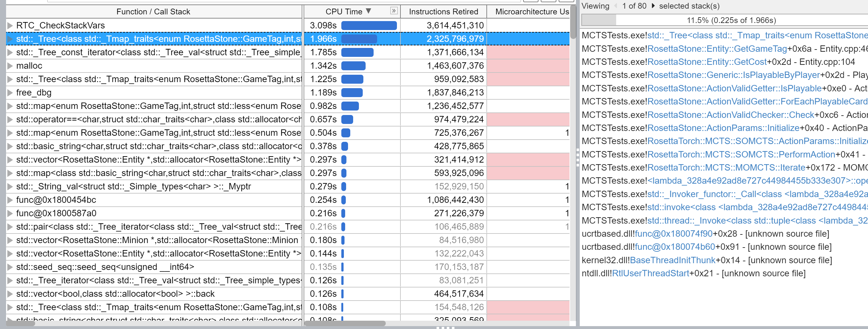
Task: Open std::thread::_Invoke stack frame
Action: (757, 221)
